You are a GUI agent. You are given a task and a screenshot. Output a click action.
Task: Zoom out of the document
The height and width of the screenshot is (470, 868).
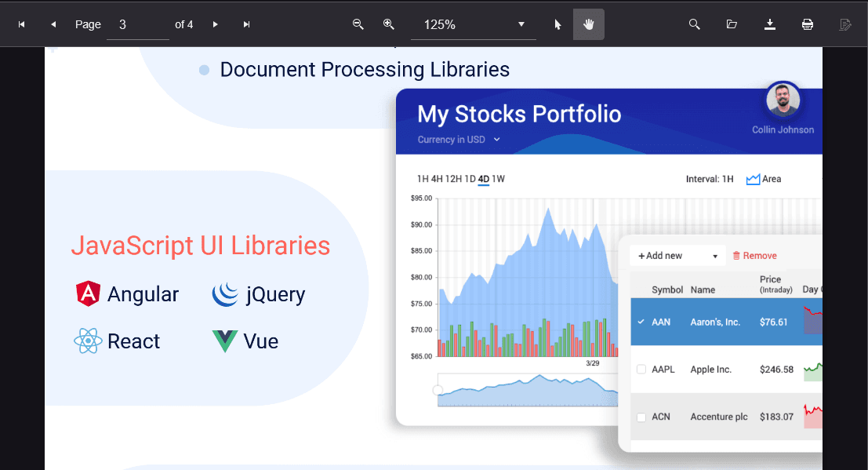[x=358, y=24]
